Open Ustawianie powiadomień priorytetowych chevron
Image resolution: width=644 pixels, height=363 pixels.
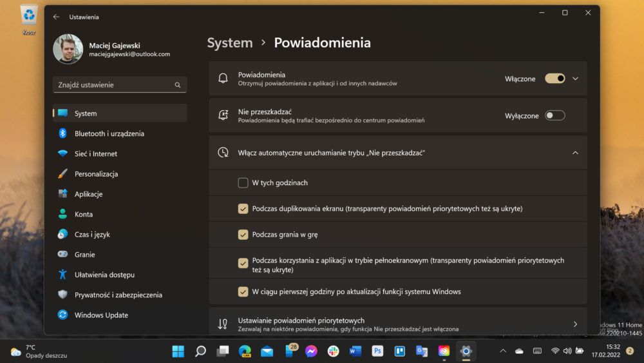point(575,324)
